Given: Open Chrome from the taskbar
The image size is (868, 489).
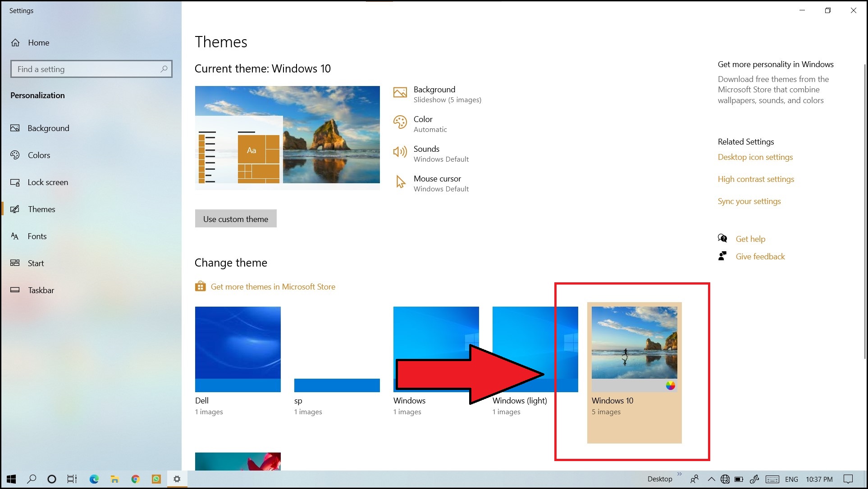Looking at the screenshot, I should tap(135, 479).
